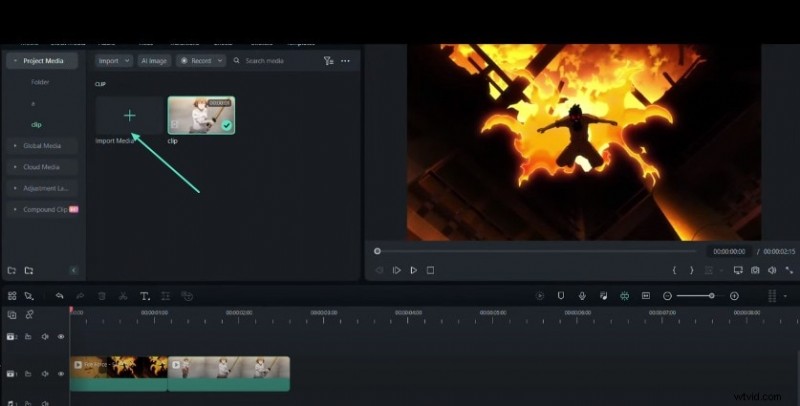Screen dimensions: 800x406
Task: Hide video track 2 with eye icon
Action: click(x=61, y=337)
